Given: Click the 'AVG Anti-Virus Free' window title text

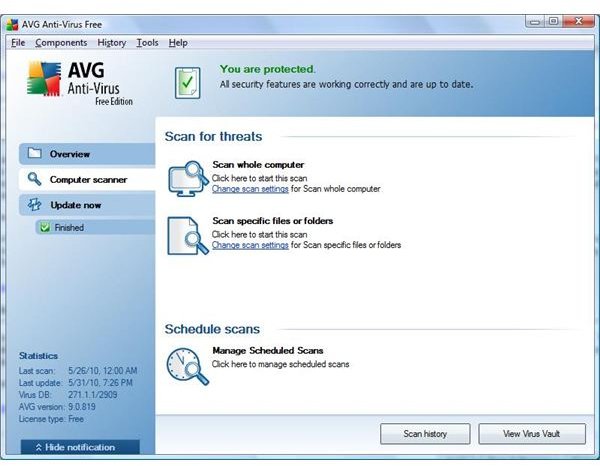Looking at the screenshot, I should click(x=62, y=24).
